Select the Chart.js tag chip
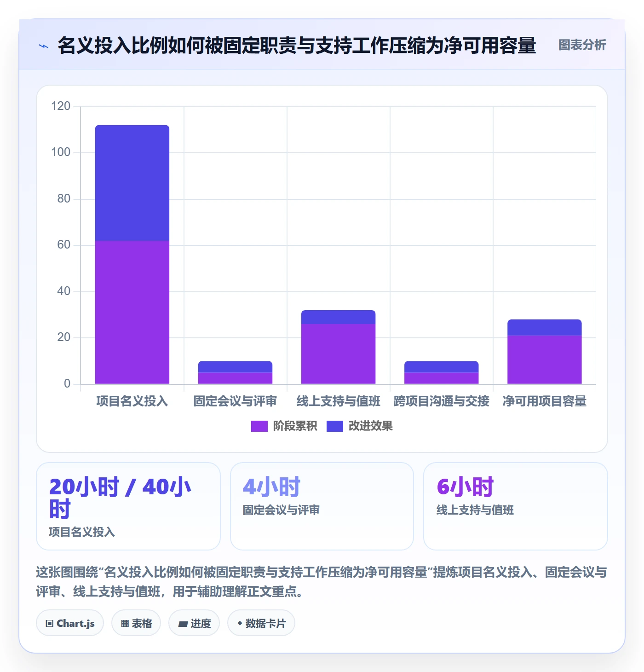This screenshot has width=644, height=672. (70, 623)
